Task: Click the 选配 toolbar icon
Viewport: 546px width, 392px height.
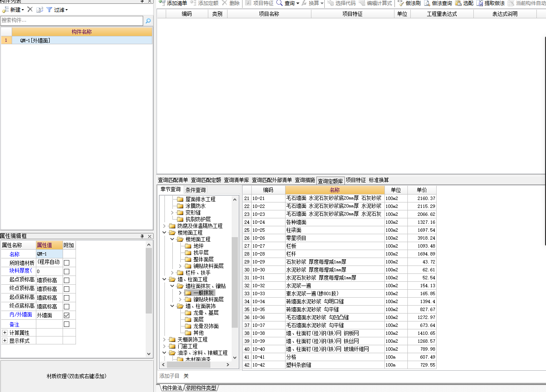Action: 458,3
